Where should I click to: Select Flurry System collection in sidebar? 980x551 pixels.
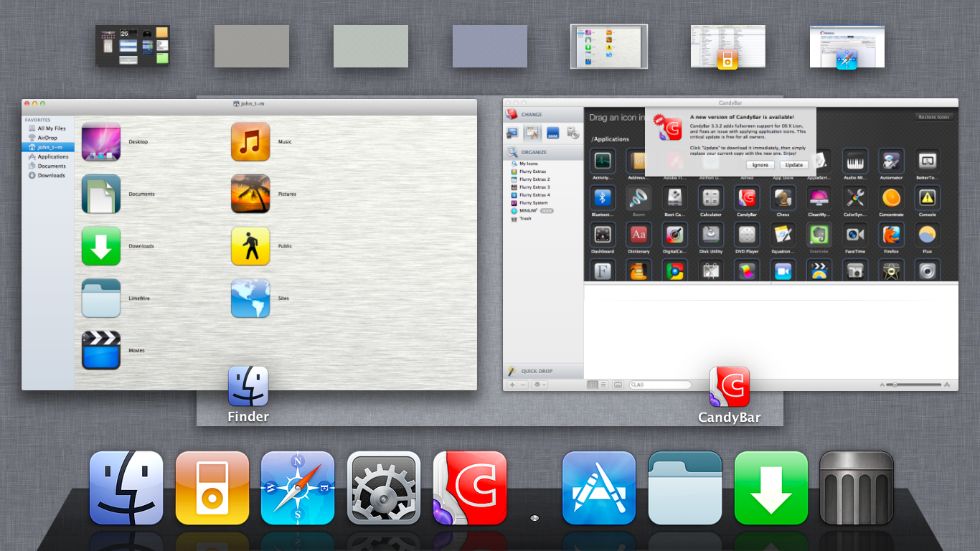coord(543,203)
